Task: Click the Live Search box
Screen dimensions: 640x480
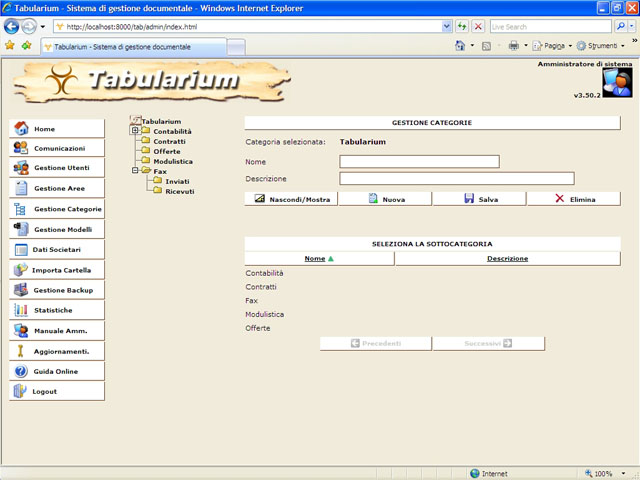Action: (551, 27)
